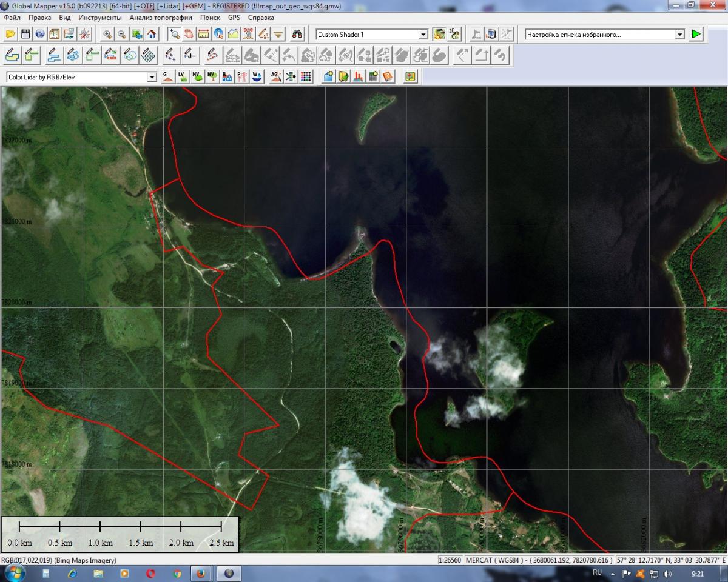Open the Color Lidar by RGB/Elev dropdown
This screenshot has width=728, height=582.
point(152,78)
